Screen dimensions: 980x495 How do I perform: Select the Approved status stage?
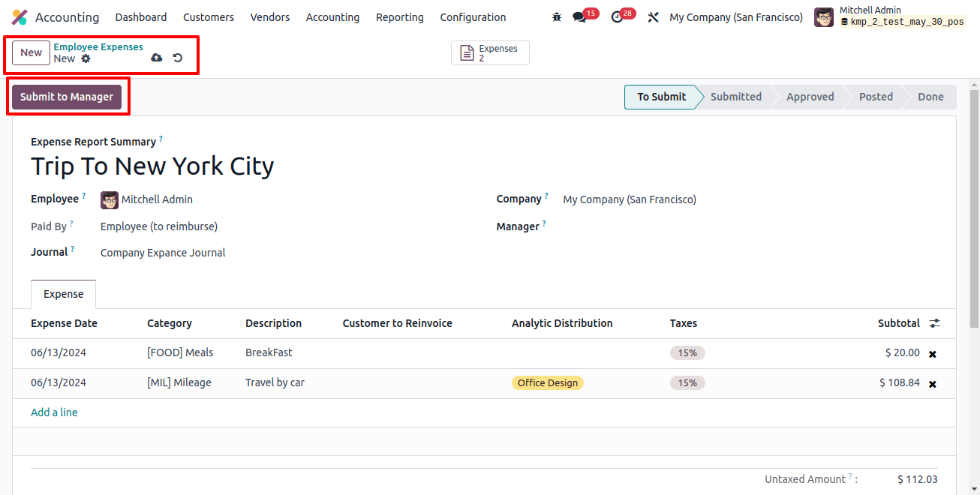(810, 97)
